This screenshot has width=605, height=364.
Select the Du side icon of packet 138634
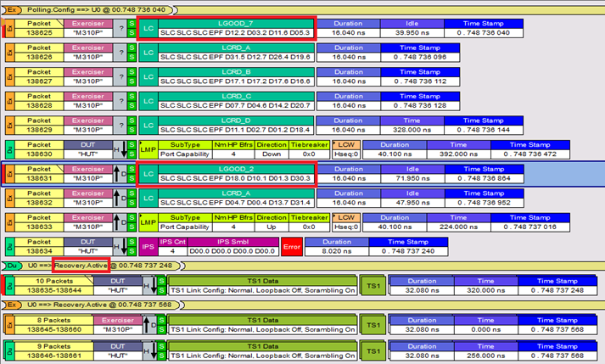pyautogui.click(x=9, y=247)
